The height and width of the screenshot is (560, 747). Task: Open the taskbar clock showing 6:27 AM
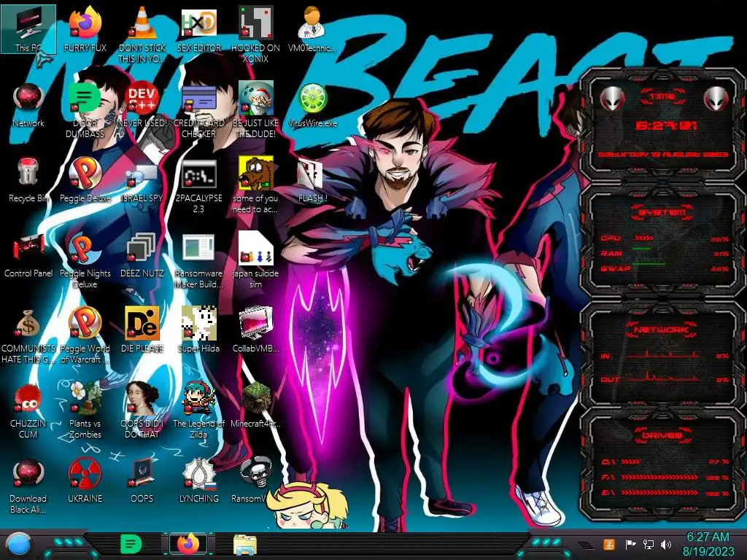tap(708, 544)
